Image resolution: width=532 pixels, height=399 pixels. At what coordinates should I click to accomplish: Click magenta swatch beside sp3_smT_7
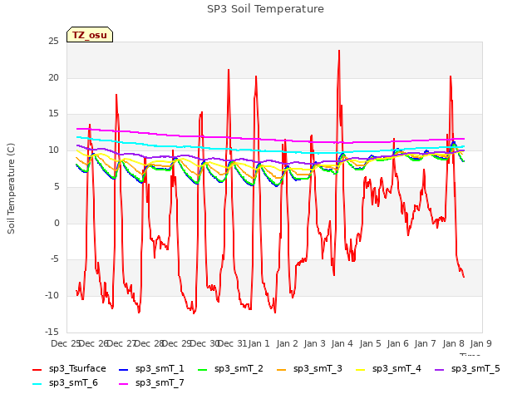[x=124, y=384]
